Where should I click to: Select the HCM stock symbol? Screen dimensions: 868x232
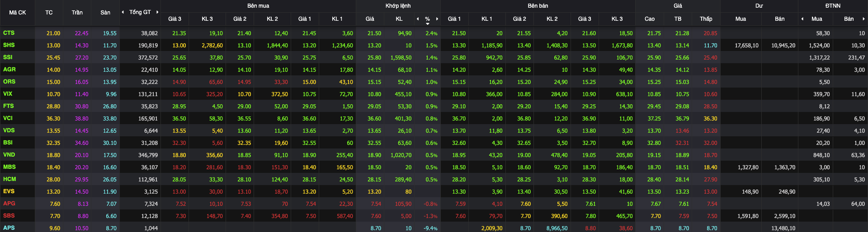[x=9, y=179]
